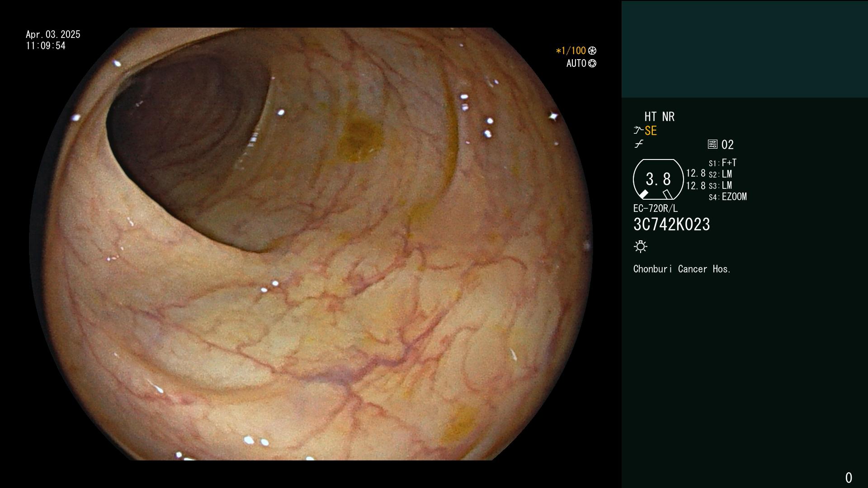
Task: Click the endoscopic colon image view
Action: pos(311,244)
